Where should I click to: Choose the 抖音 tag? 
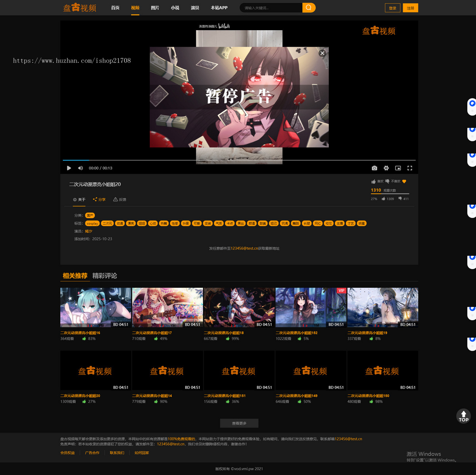(186, 223)
